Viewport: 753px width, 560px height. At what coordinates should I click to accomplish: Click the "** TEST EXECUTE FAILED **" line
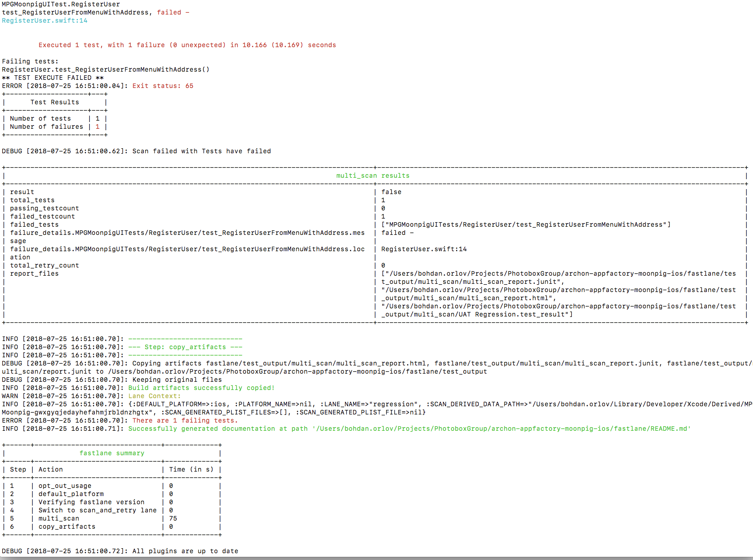(53, 78)
